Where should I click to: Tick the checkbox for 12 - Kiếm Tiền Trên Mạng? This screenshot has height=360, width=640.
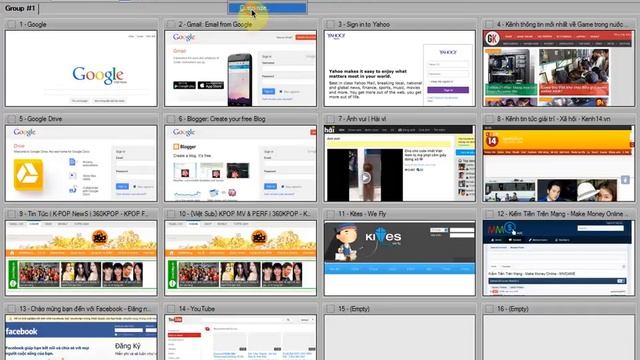tap(489, 214)
